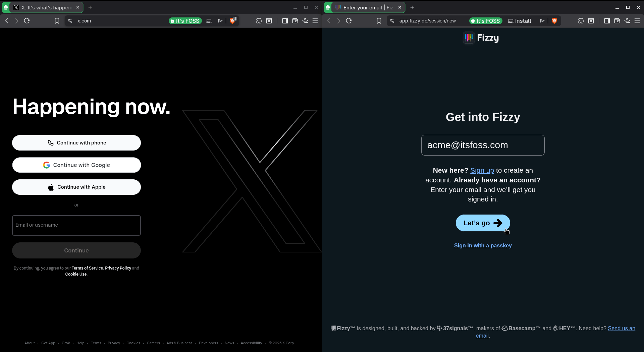This screenshot has height=352, width=644.
Task: Click Sign in with a passkey
Action: pyautogui.click(x=483, y=245)
